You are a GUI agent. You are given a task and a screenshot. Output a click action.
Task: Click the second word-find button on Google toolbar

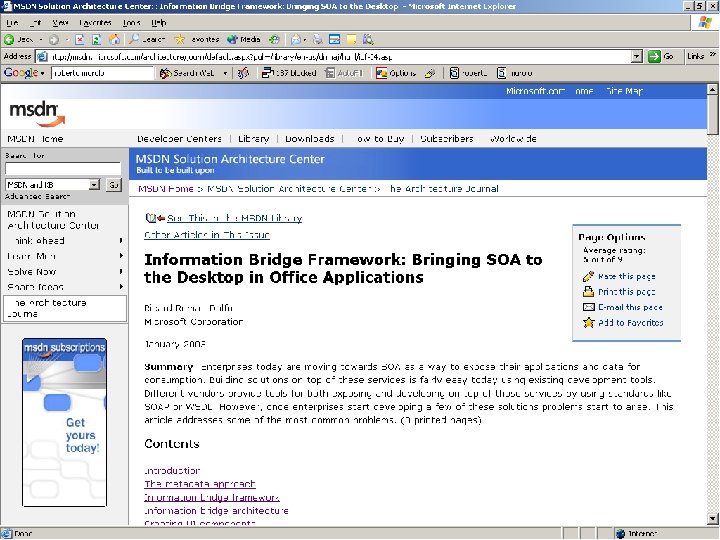[515, 73]
